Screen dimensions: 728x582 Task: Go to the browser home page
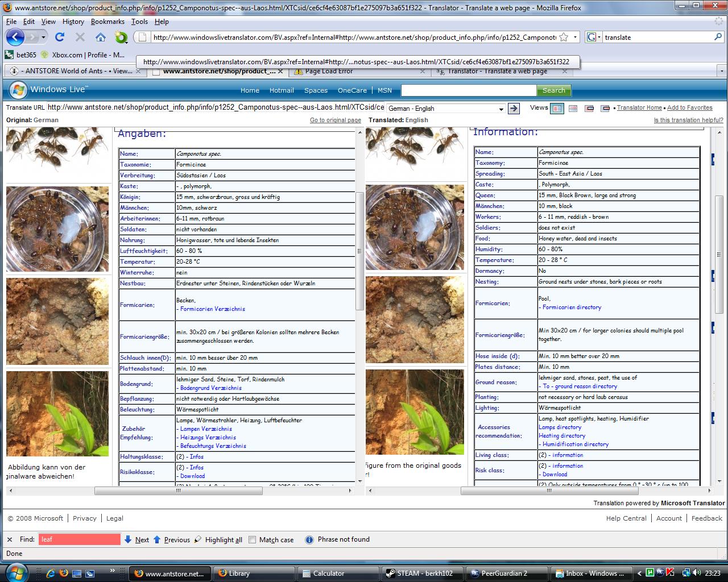101,38
